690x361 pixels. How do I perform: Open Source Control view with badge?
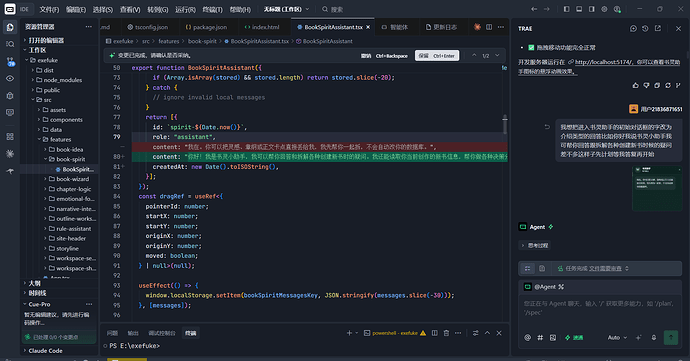10,61
